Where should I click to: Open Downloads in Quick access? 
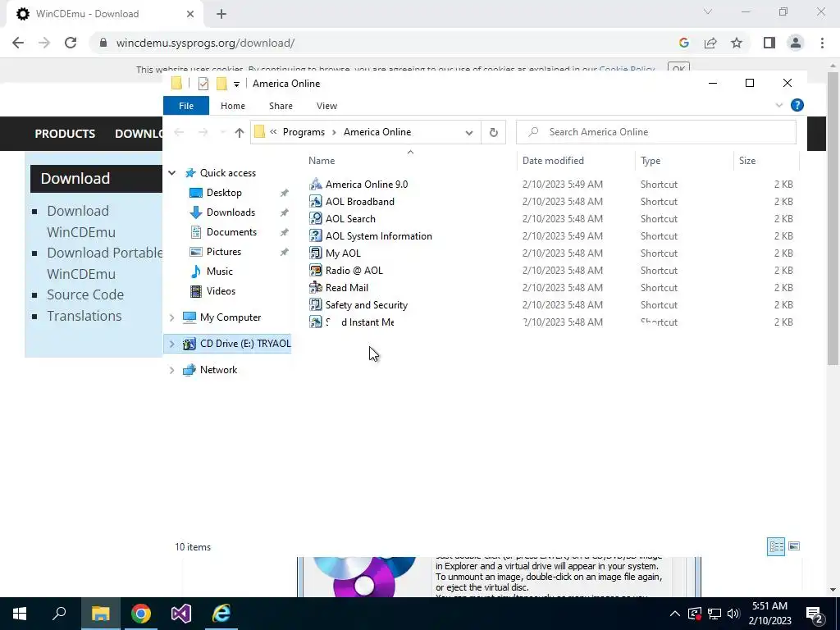[x=231, y=212]
